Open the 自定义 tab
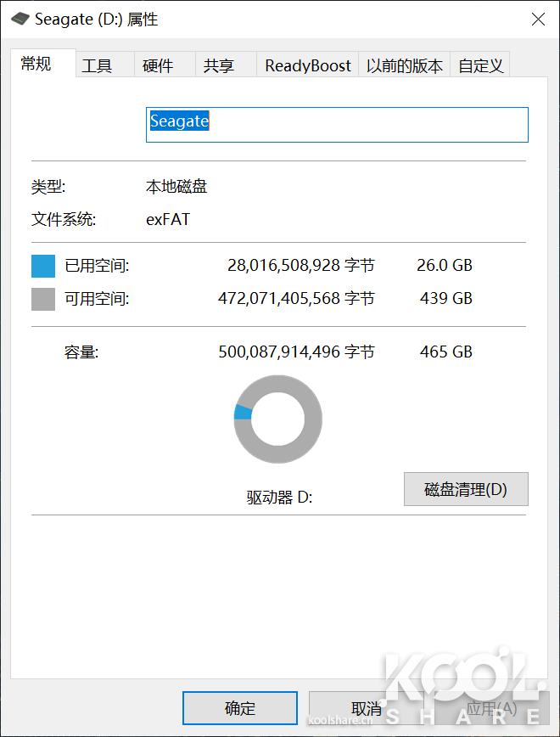The height and width of the screenshot is (737, 560). click(480, 65)
